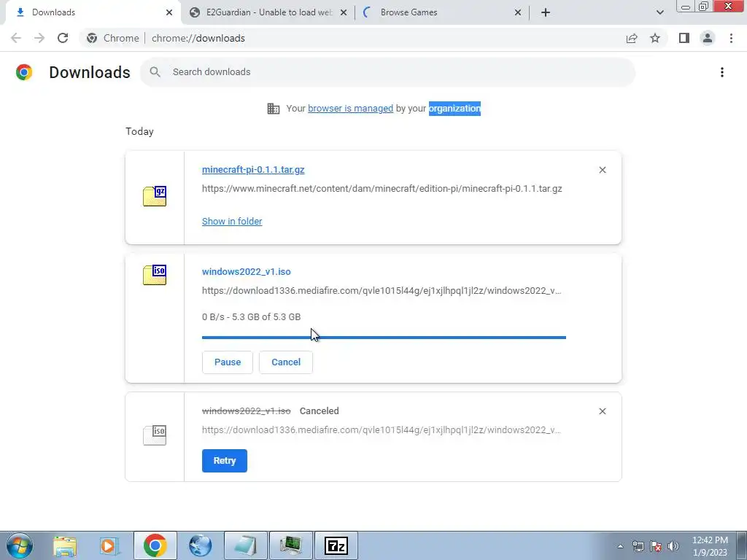The height and width of the screenshot is (560, 747).
Task: Click the active windows2022_v1.iso file name
Action: point(247,271)
